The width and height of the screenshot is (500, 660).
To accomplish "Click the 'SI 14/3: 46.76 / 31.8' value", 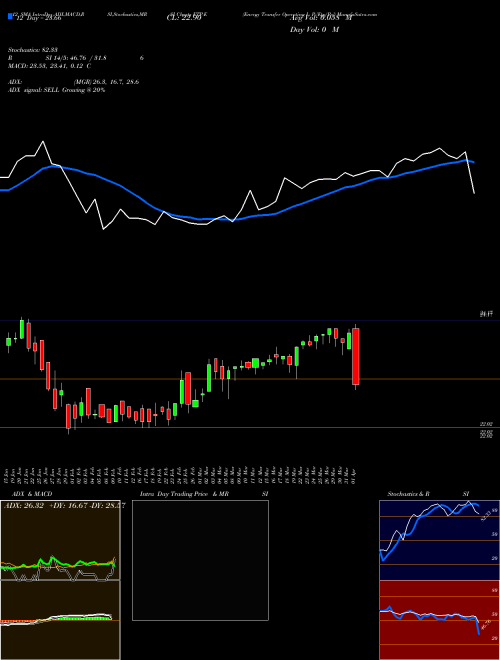I will pyautogui.click(x=76, y=58).
